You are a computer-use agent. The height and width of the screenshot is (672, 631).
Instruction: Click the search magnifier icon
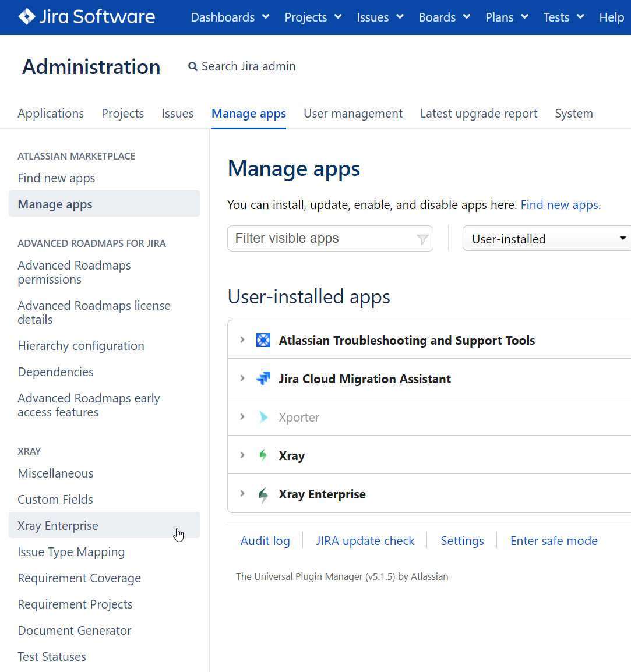click(193, 67)
